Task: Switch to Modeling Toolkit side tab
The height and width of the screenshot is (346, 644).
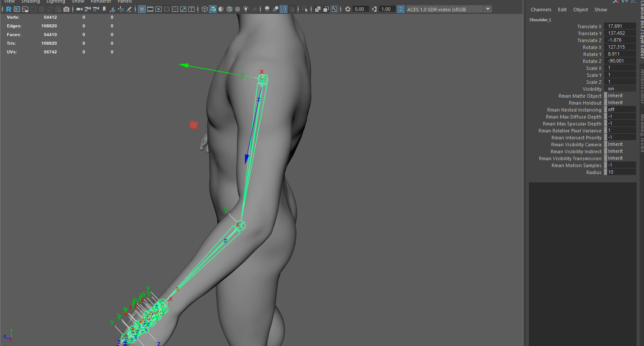Action: 641,133
